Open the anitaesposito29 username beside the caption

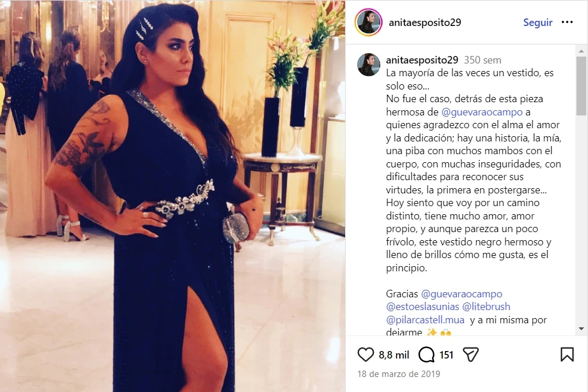(422, 60)
